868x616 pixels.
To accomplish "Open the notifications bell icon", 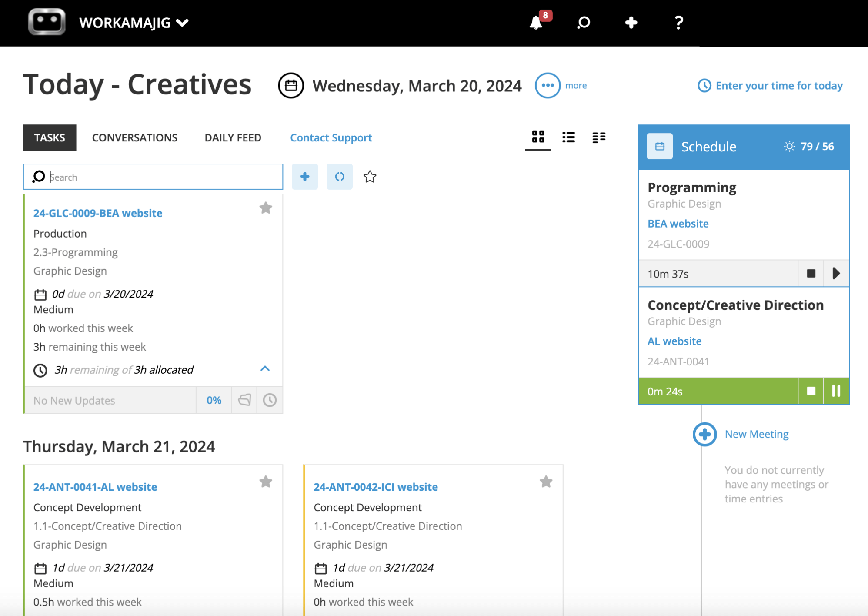I will [536, 23].
